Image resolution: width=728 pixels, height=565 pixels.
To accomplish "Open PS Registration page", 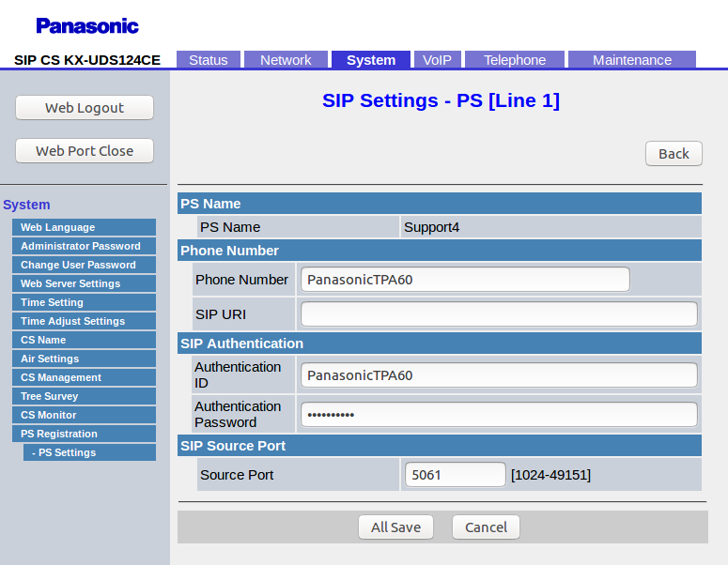I will pyautogui.click(x=84, y=434).
